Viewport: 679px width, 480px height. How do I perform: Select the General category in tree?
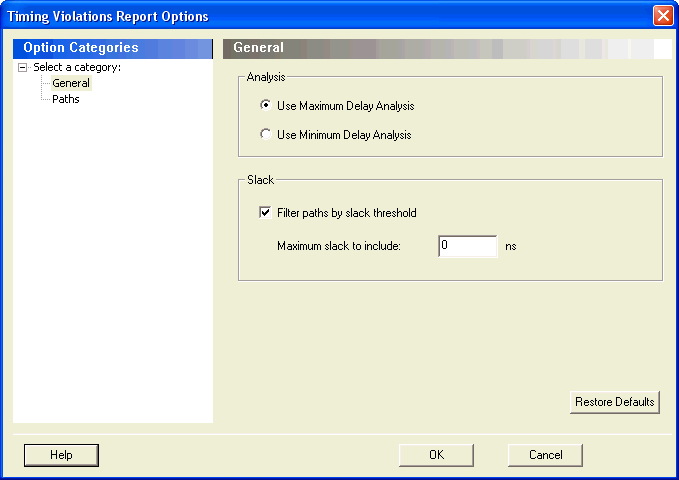click(71, 83)
